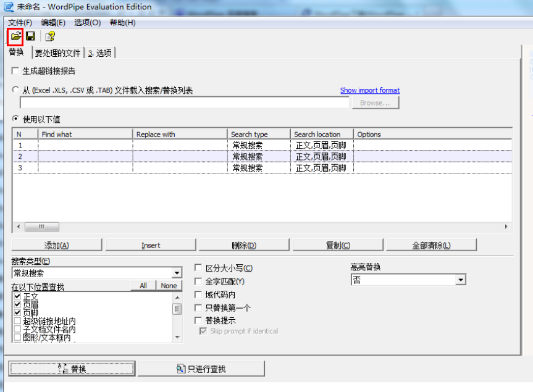The width and height of the screenshot is (533, 392).
Task: Enable 域代码内 checkbox
Action: point(198,294)
